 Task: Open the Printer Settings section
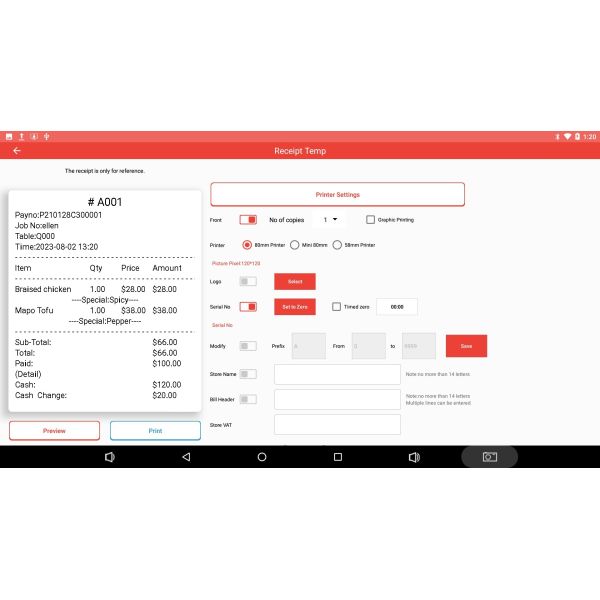337,194
